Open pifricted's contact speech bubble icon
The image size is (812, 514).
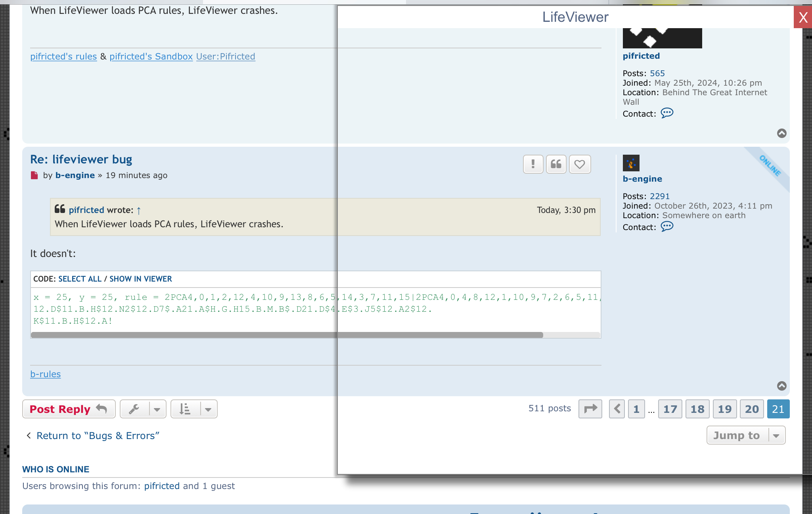[x=667, y=113]
